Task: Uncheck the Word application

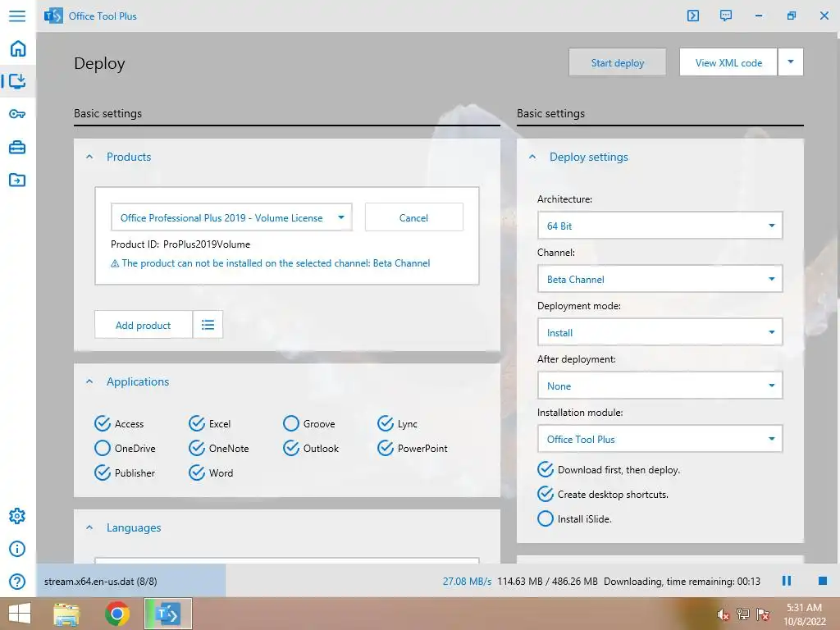Action: [197, 472]
